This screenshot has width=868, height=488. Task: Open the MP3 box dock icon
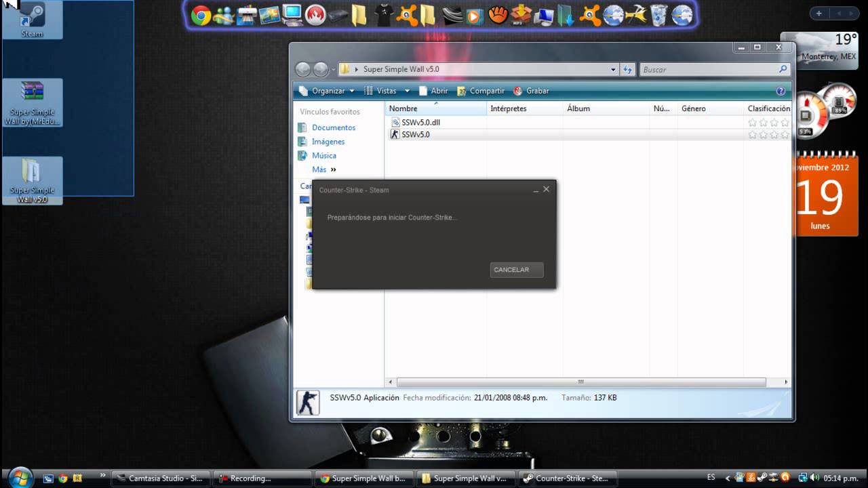(521, 15)
